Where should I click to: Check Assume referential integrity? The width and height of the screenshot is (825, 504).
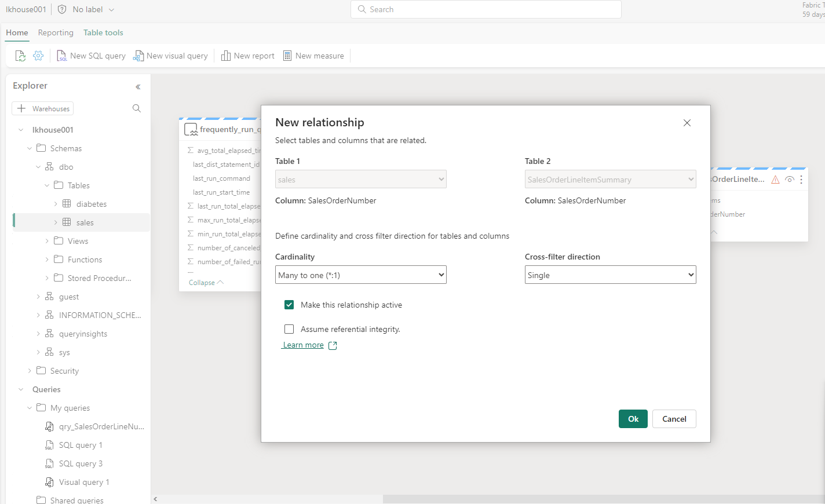coord(289,329)
